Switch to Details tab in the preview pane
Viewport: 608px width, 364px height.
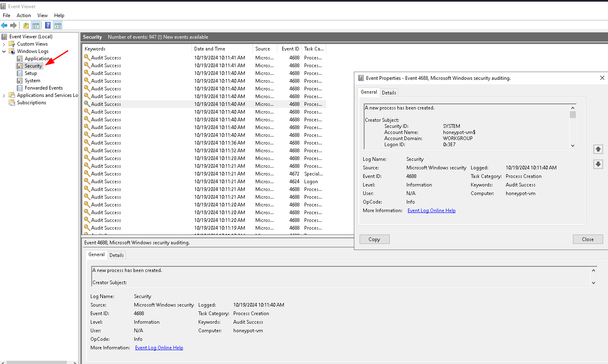tap(116, 255)
